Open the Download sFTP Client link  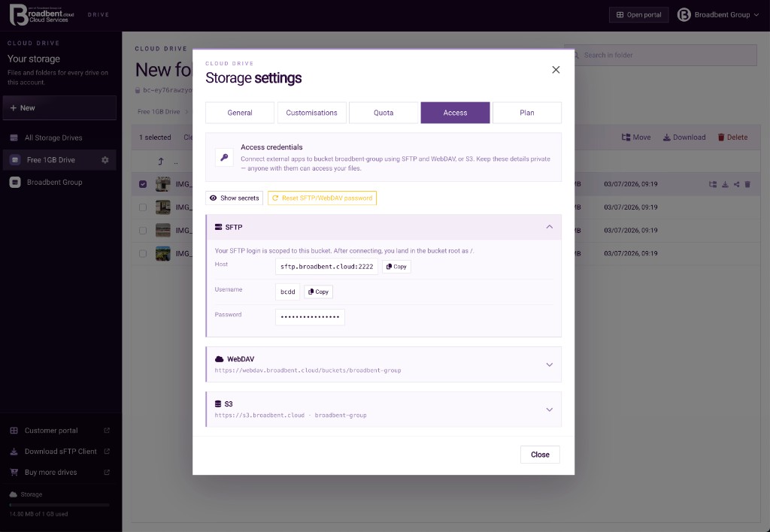coord(59,452)
